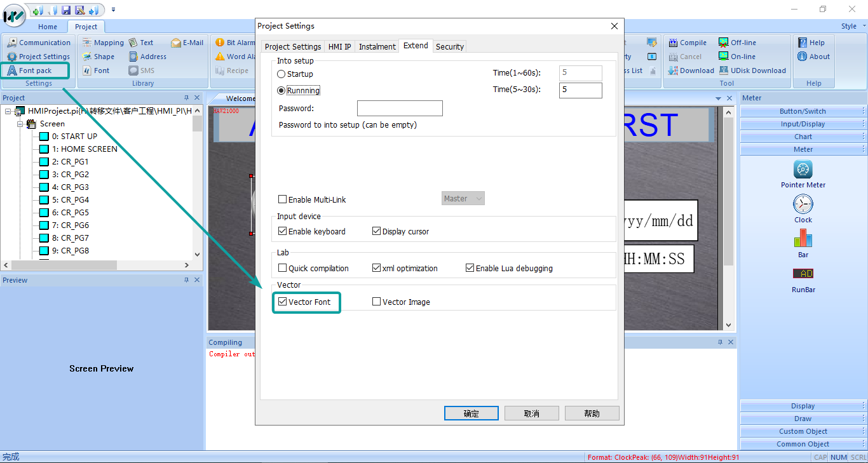868x463 pixels.
Task: Open the Shape library
Action: pyautogui.click(x=87, y=57)
